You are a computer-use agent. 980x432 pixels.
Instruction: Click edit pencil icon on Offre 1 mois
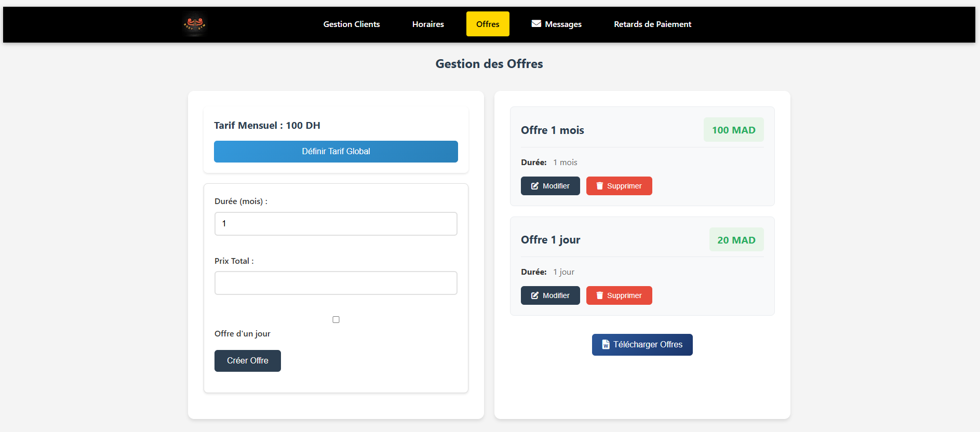(x=535, y=186)
